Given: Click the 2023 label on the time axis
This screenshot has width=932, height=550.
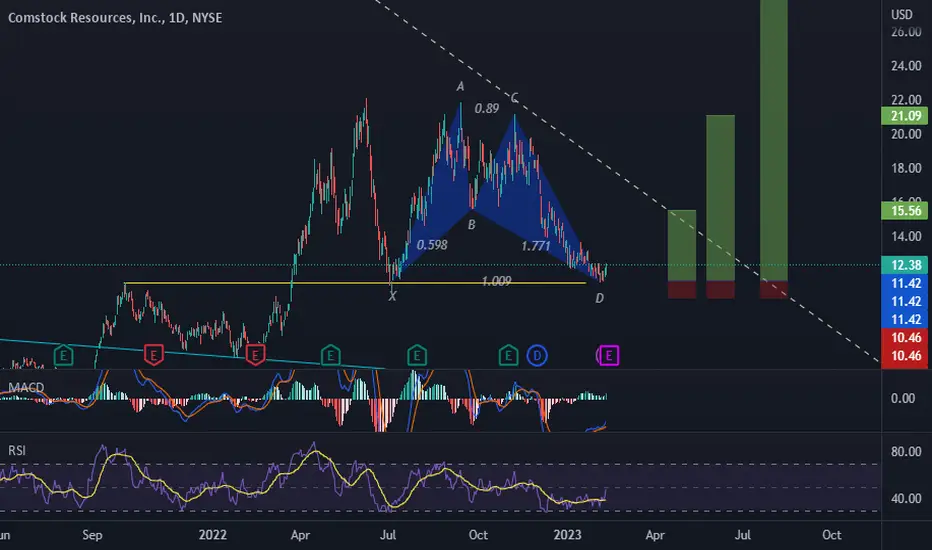Looking at the screenshot, I should (567, 535).
